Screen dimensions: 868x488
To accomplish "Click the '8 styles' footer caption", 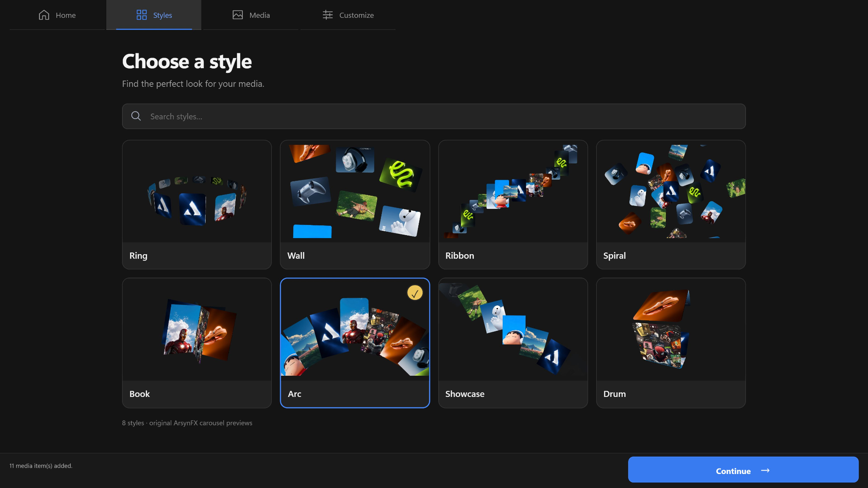I will point(187,423).
